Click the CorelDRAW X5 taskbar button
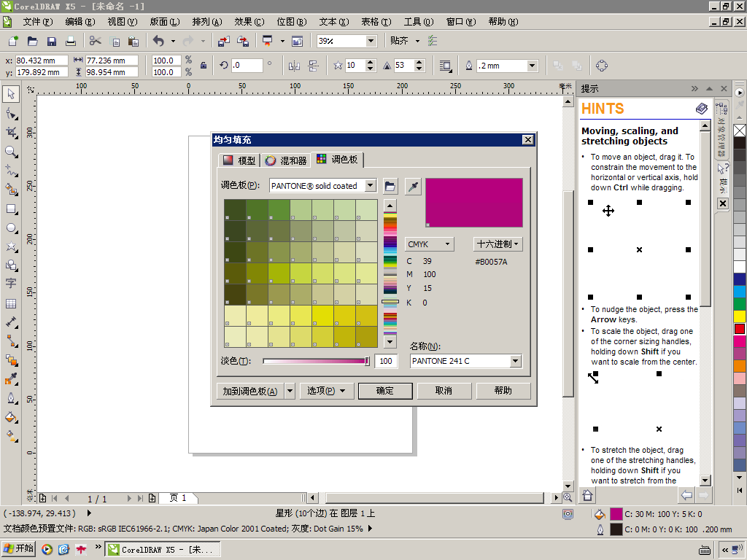747x560 pixels. point(163,550)
